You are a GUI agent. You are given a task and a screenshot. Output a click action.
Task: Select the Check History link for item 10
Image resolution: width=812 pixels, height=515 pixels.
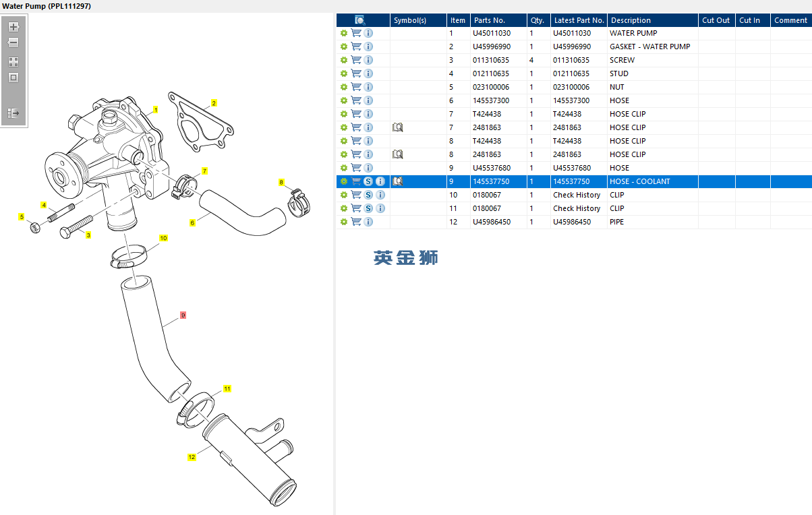577,195
